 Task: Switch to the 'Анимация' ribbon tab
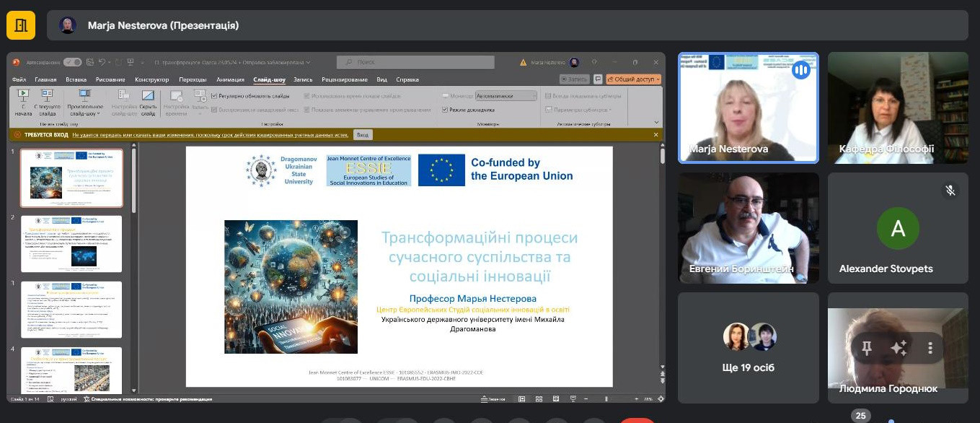click(230, 79)
